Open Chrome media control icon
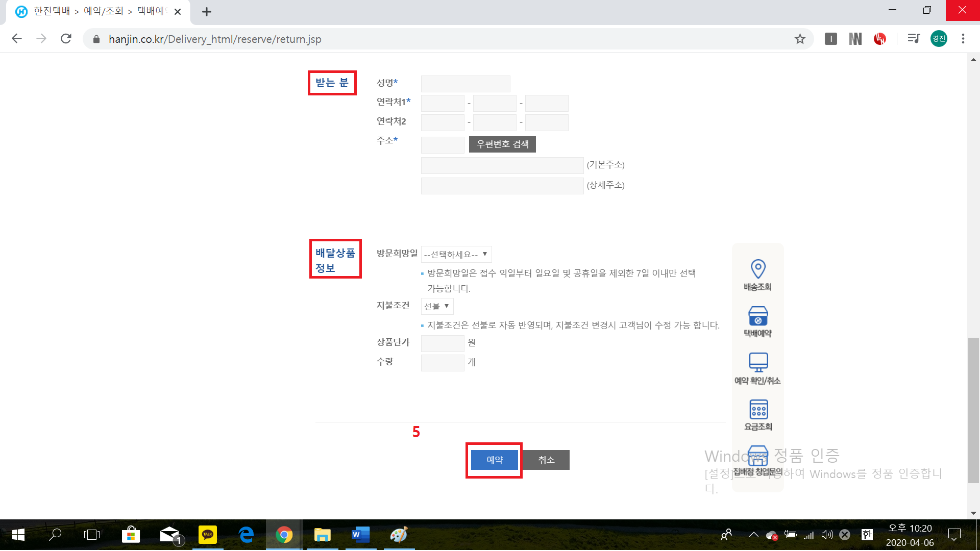The height and width of the screenshot is (551, 980). 913,39
